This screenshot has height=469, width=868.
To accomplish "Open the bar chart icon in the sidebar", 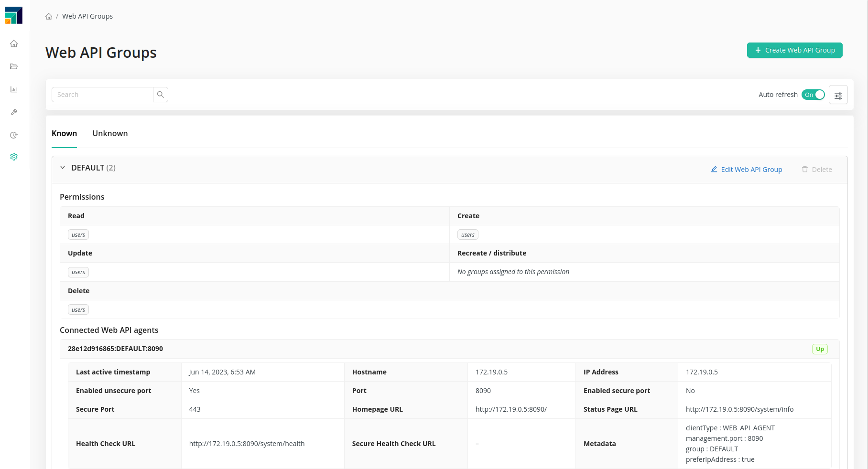I will click(x=14, y=89).
